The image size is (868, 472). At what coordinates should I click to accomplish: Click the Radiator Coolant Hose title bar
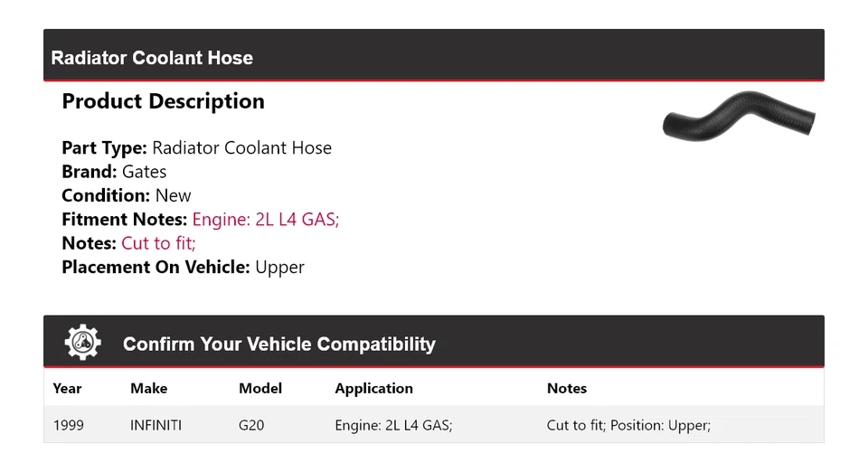tap(152, 58)
